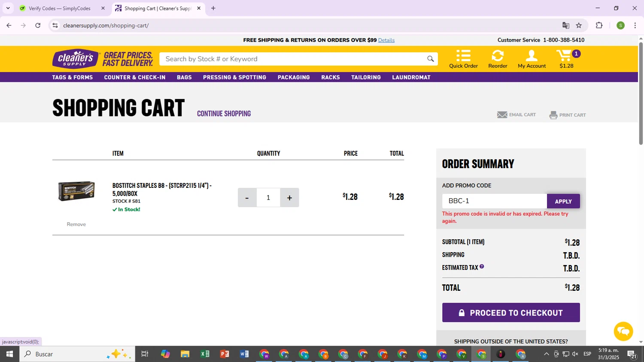The image size is (644, 362).
Task: Click the search magnifier icon
Action: coord(430,59)
